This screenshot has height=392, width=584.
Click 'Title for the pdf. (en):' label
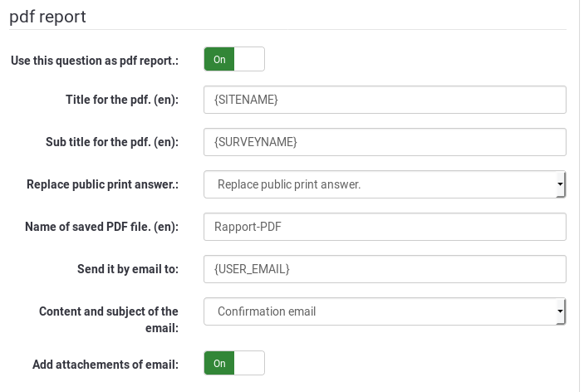click(122, 100)
